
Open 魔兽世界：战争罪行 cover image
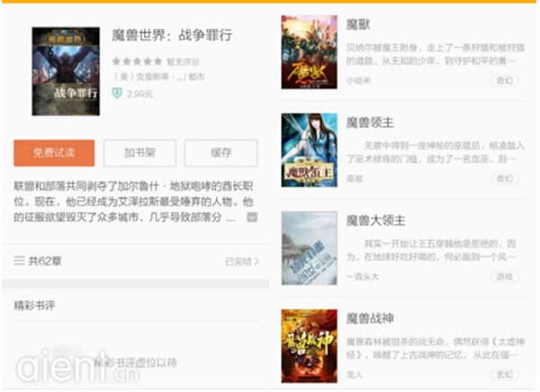coord(66,71)
